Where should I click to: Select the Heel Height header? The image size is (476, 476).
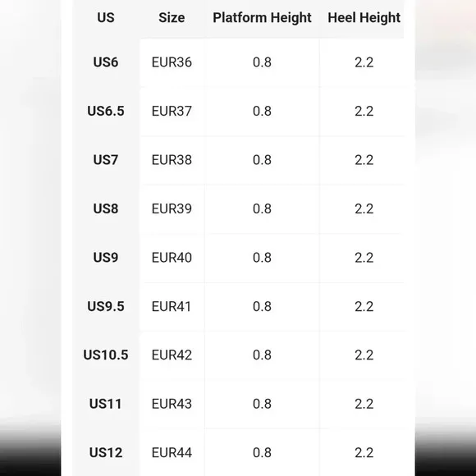(364, 17)
